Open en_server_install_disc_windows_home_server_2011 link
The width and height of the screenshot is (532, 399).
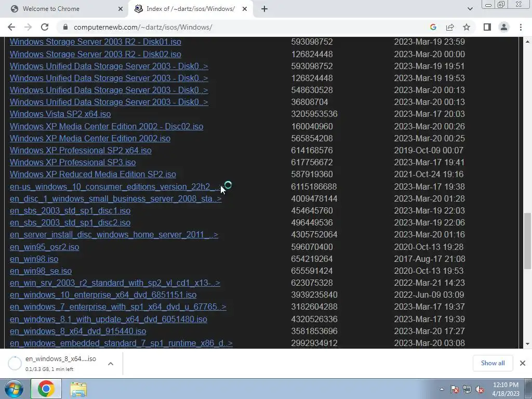114,234
